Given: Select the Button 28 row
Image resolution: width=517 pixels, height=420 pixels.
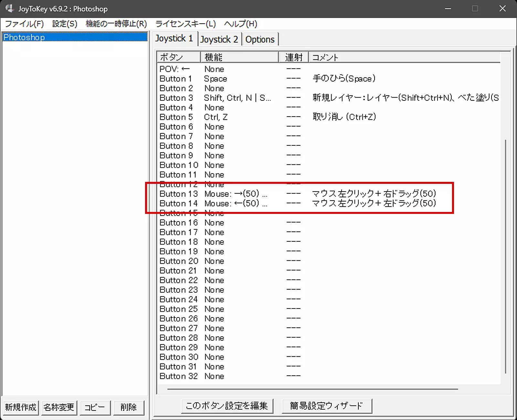Looking at the screenshot, I should [x=329, y=338].
